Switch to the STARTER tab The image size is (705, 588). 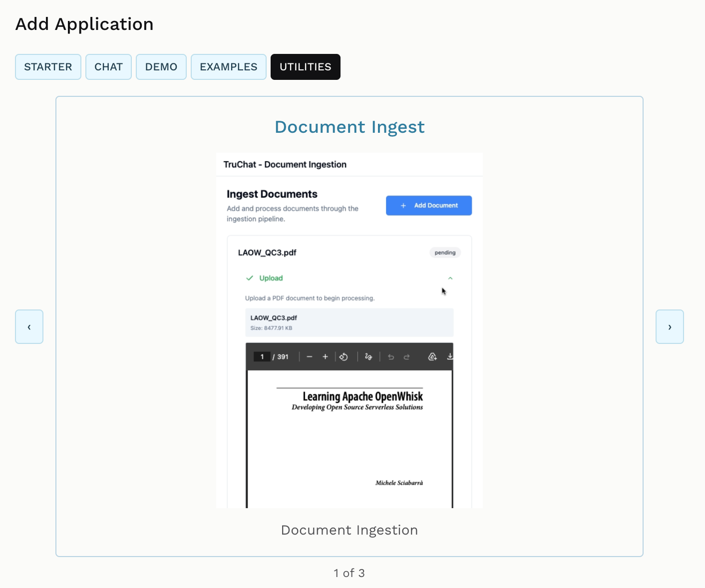coord(48,67)
